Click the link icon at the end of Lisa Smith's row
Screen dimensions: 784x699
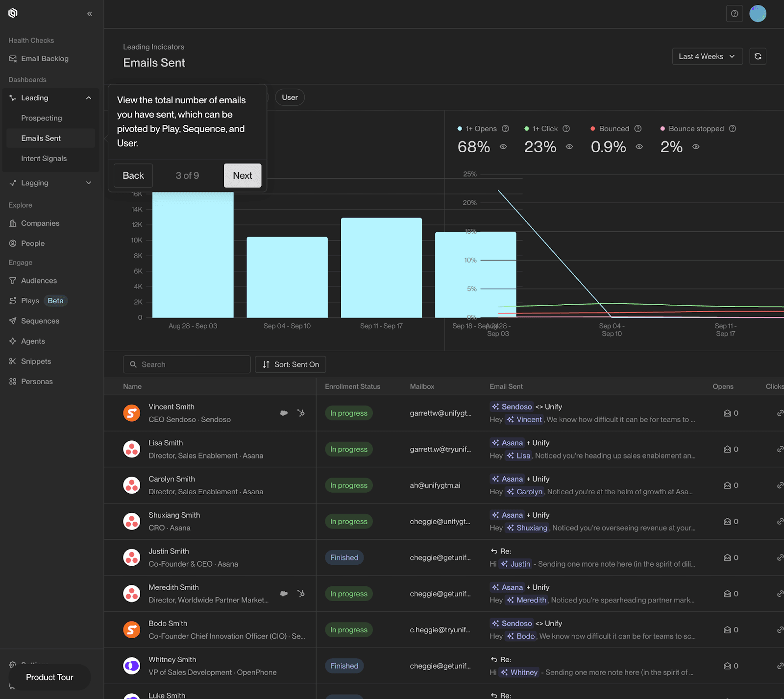(780, 449)
